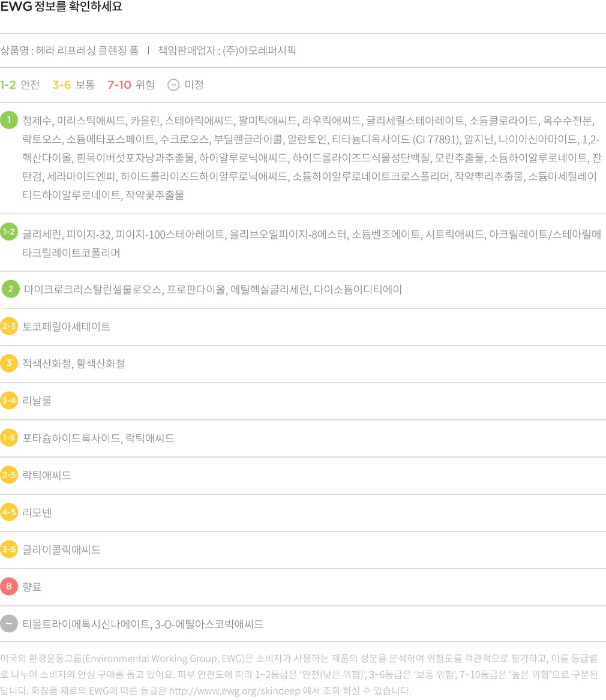Viewport: 606px width, 700px height.
Task: Click the green 1-2 grade badge beside 글리세린
Action: point(9,231)
